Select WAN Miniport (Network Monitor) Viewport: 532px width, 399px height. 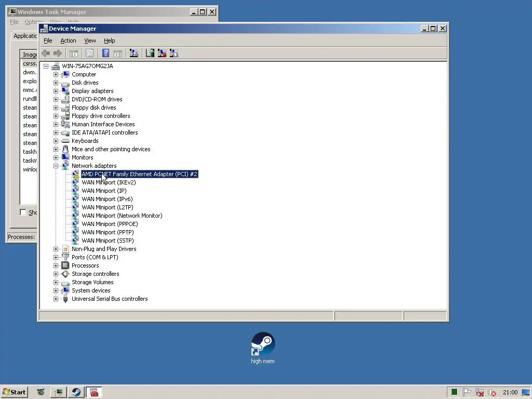pos(122,216)
